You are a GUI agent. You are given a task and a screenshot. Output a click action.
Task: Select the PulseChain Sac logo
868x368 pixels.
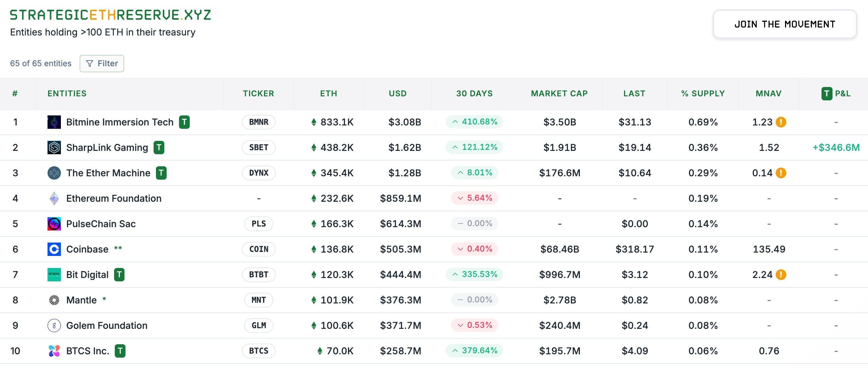[54, 223]
